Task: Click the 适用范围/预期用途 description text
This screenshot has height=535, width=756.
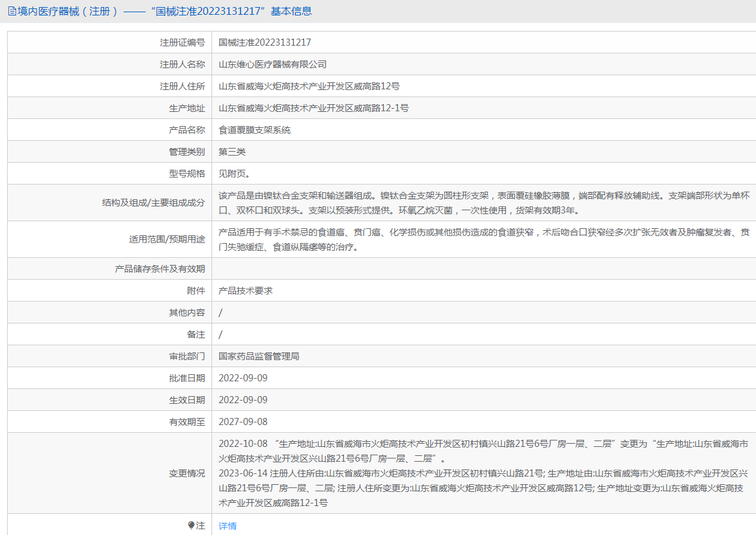Action: (x=483, y=239)
